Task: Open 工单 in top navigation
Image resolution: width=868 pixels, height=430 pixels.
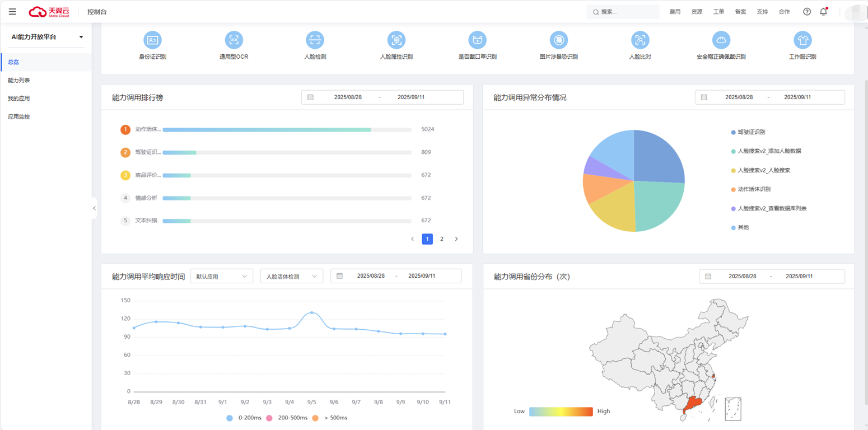Action: (x=718, y=12)
